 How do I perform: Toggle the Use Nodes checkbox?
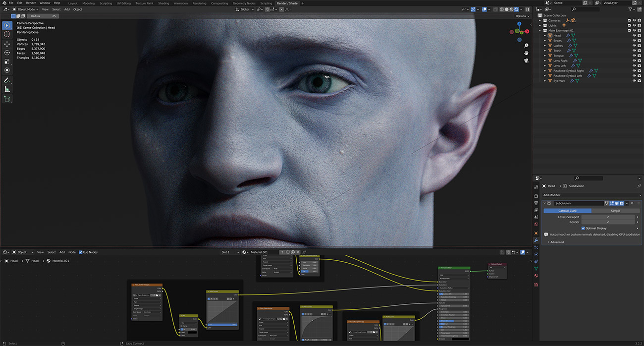pyautogui.click(x=81, y=252)
